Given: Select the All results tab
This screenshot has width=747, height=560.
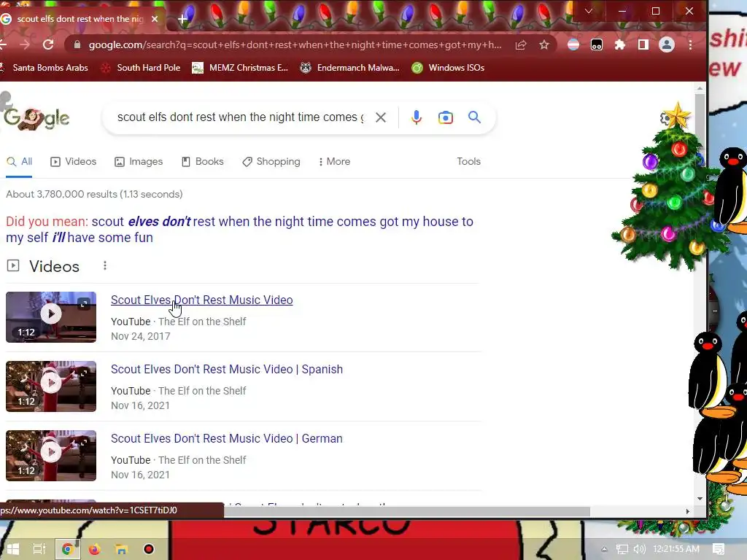Looking at the screenshot, I should [x=20, y=162].
